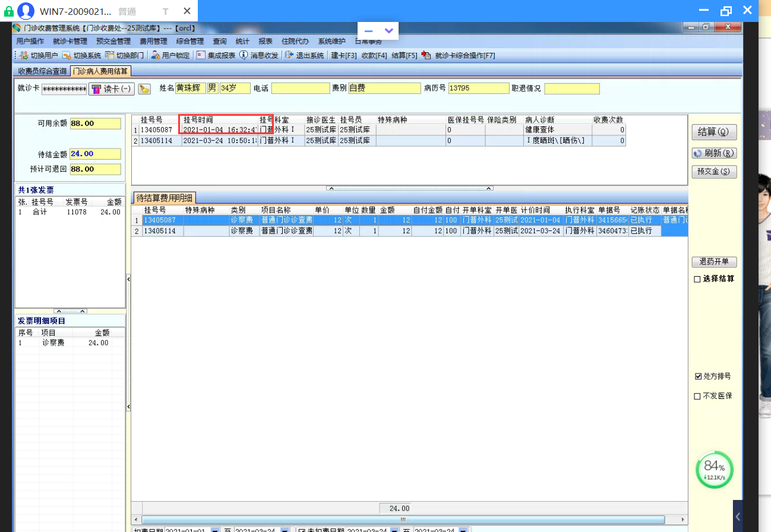This screenshot has height=532, width=771.
Task: Click the app logo icon in title bar
Action: 17,28
